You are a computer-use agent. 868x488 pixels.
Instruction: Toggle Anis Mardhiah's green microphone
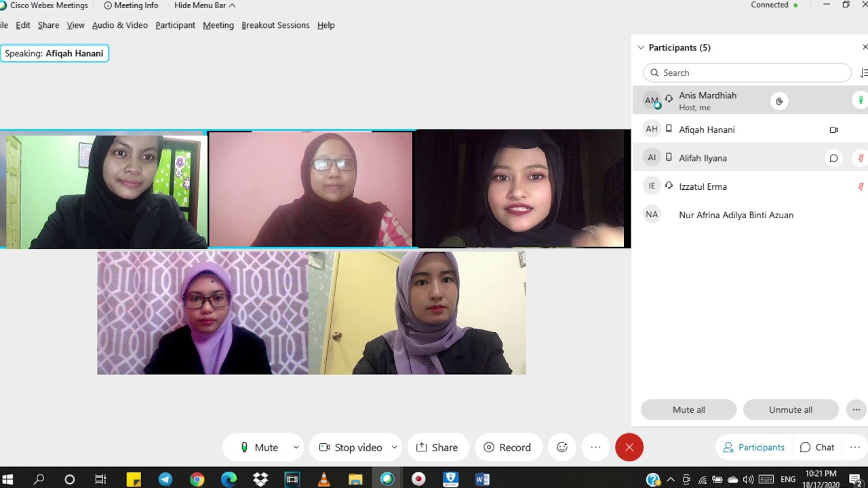coord(861,100)
